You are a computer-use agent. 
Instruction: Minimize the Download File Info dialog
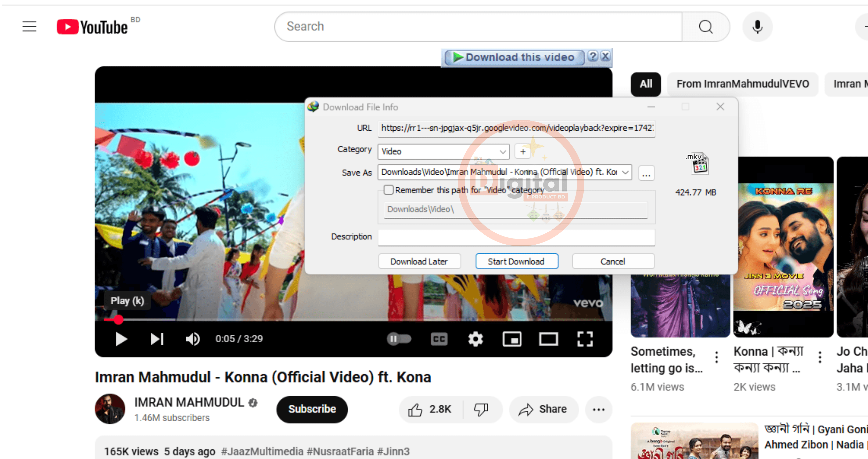(651, 107)
